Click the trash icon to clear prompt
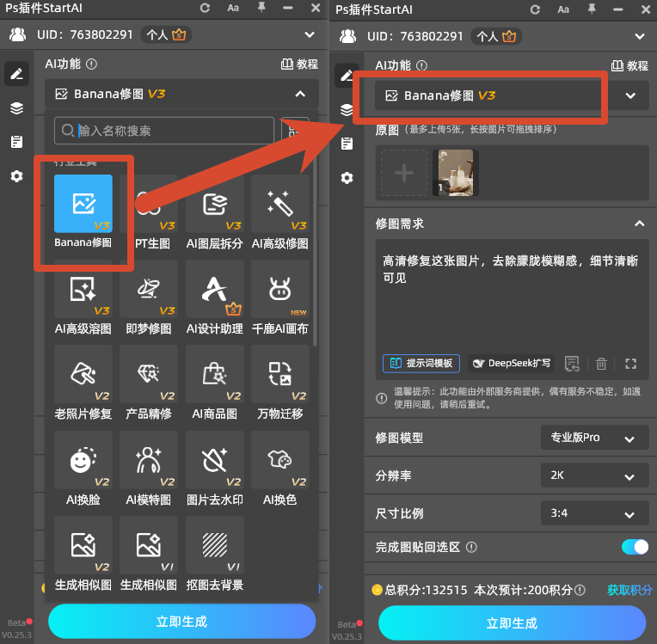The width and height of the screenshot is (657, 644). (601, 364)
